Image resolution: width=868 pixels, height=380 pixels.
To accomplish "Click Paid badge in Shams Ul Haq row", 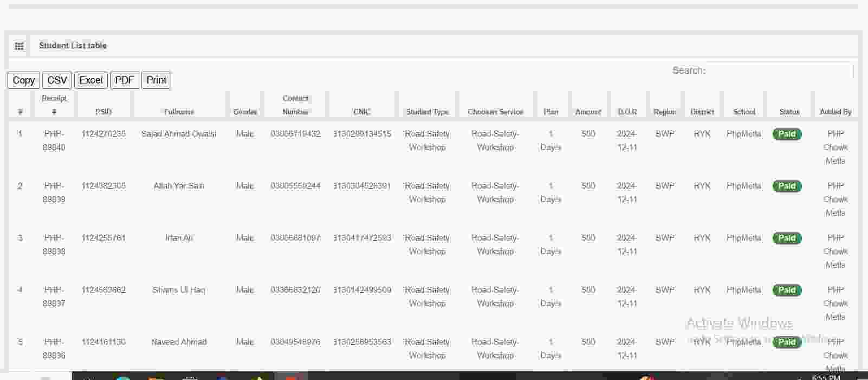I will tap(787, 290).
